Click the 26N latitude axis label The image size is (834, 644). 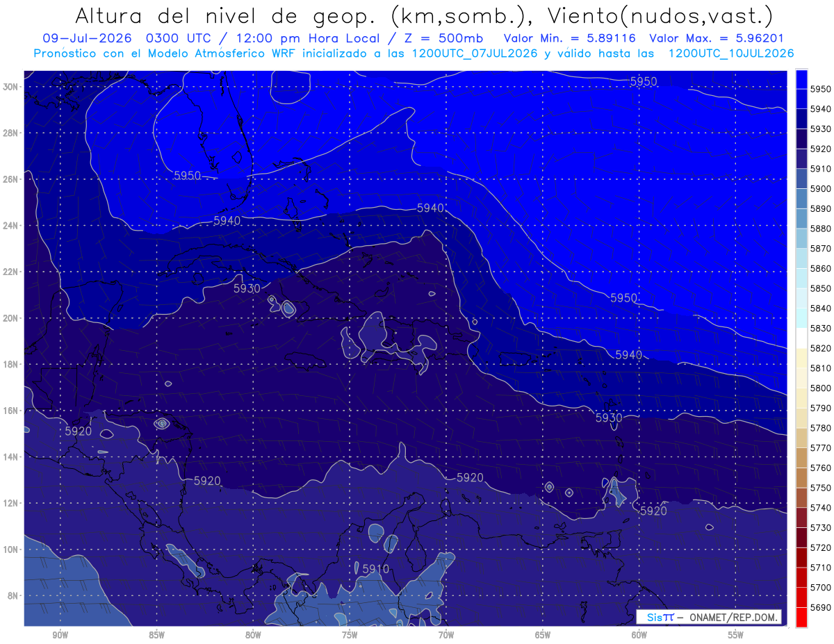[10, 179]
